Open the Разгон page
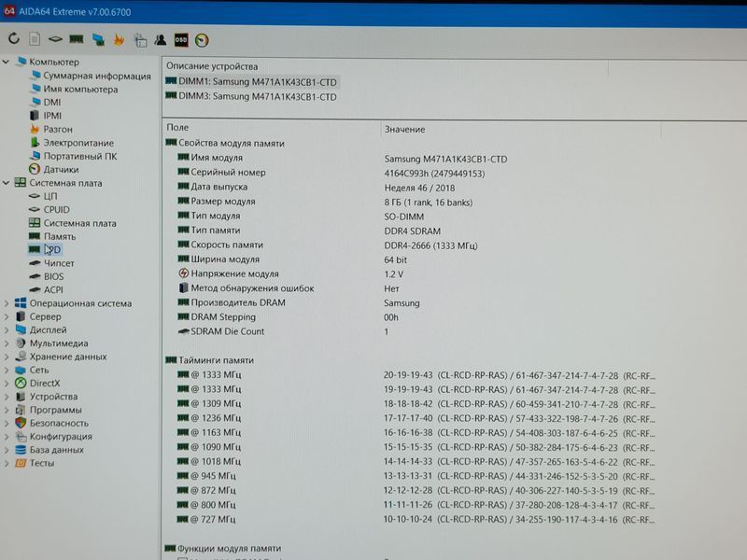The image size is (747, 560). 51,129
